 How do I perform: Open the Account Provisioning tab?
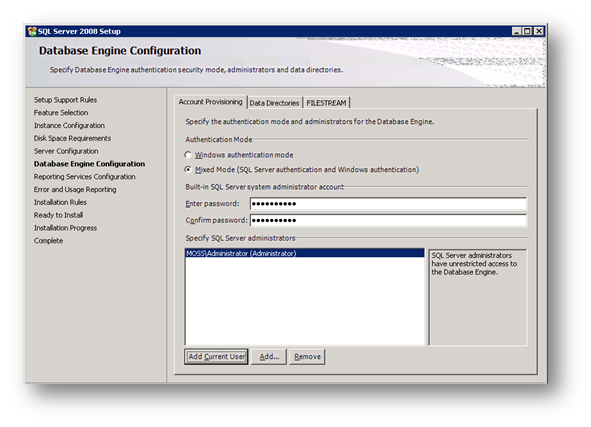click(210, 102)
